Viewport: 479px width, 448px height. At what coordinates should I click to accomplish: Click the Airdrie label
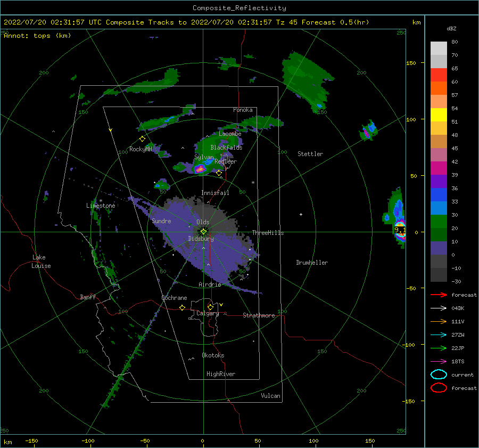point(210,284)
